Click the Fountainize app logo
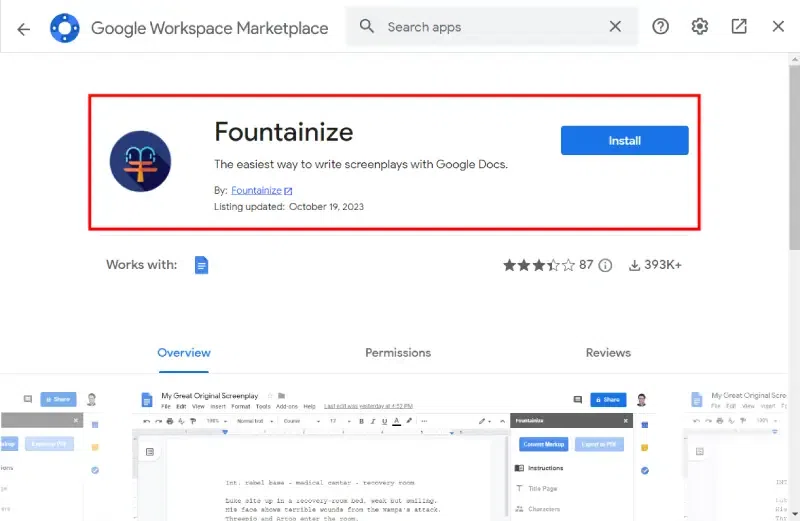800x521 pixels. (x=140, y=161)
